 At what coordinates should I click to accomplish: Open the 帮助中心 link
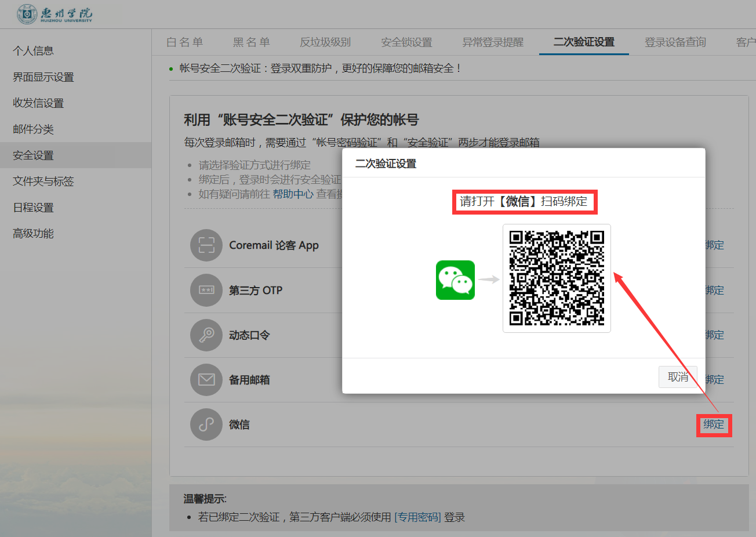293,194
